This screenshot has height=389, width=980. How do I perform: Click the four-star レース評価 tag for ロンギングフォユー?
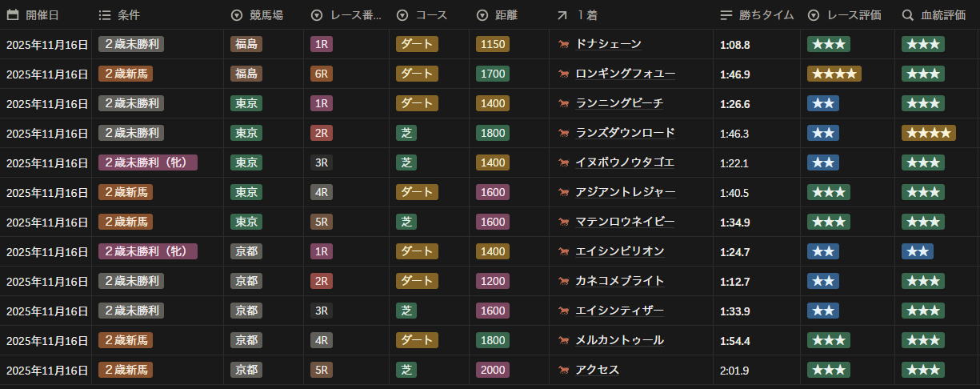coord(834,74)
